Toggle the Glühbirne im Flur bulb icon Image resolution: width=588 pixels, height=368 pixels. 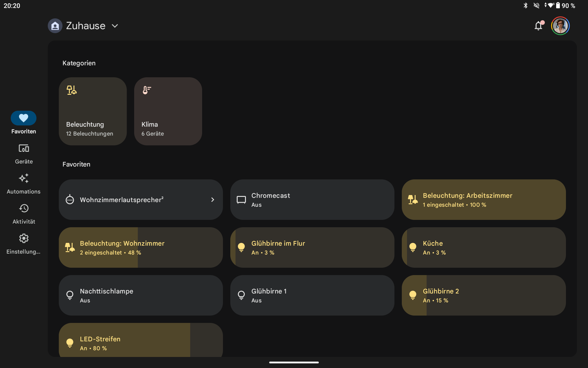(x=241, y=247)
